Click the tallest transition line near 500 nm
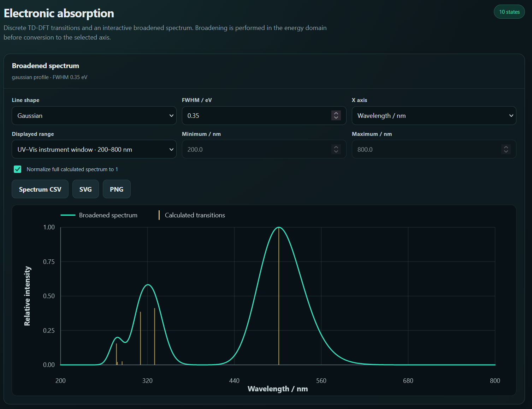The height and width of the screenshot is (409, 532). click(279, 296)
